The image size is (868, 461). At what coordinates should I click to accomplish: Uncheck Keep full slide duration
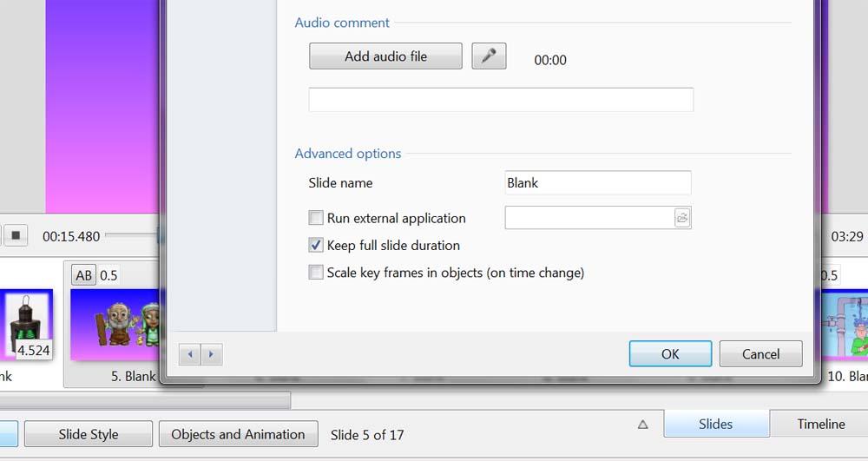tap(316, 246)
